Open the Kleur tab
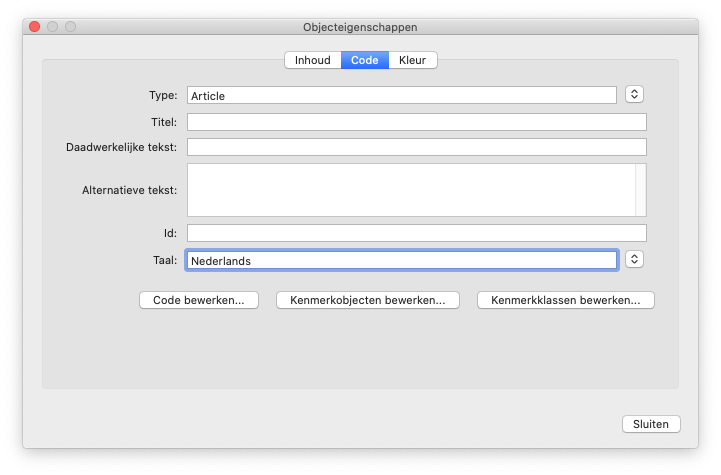721x475 pixels. pyautogui.click(x=412, y=60)
